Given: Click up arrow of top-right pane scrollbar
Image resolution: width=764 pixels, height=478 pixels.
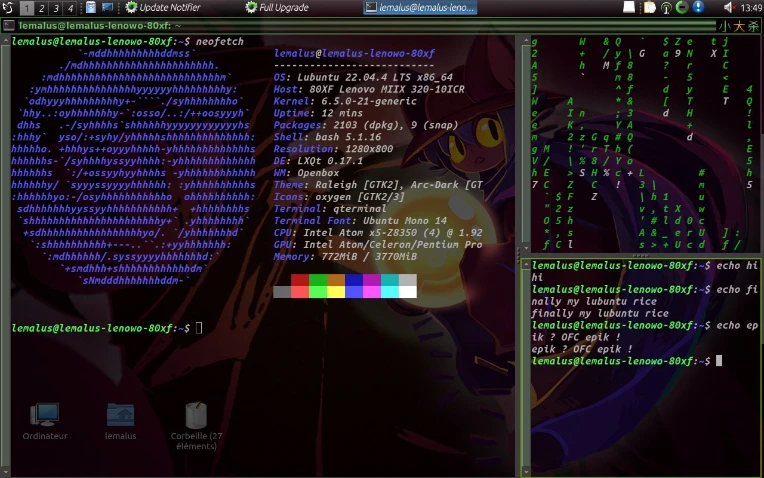Looking at the screenshot, I should pyautogui.click(x=526, y=41).
